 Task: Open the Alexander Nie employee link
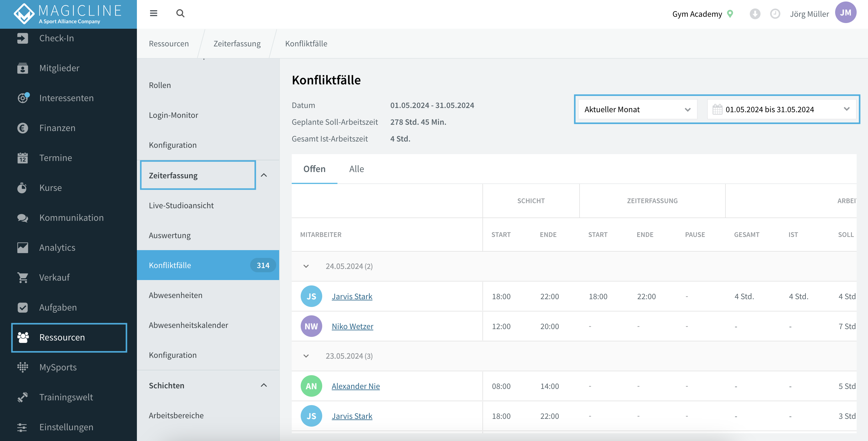[x=355, y=386]
